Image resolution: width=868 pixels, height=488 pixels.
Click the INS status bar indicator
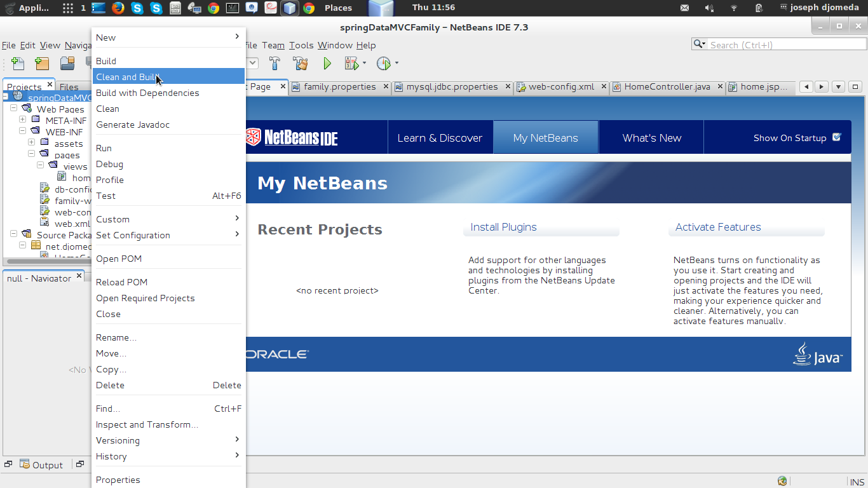[x=857, y=482]
